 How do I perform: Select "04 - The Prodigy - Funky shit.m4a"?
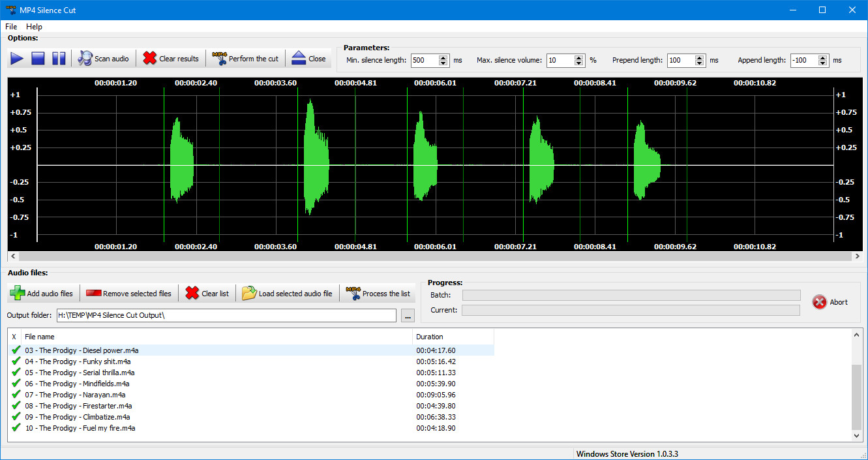(x=78, y=361)
